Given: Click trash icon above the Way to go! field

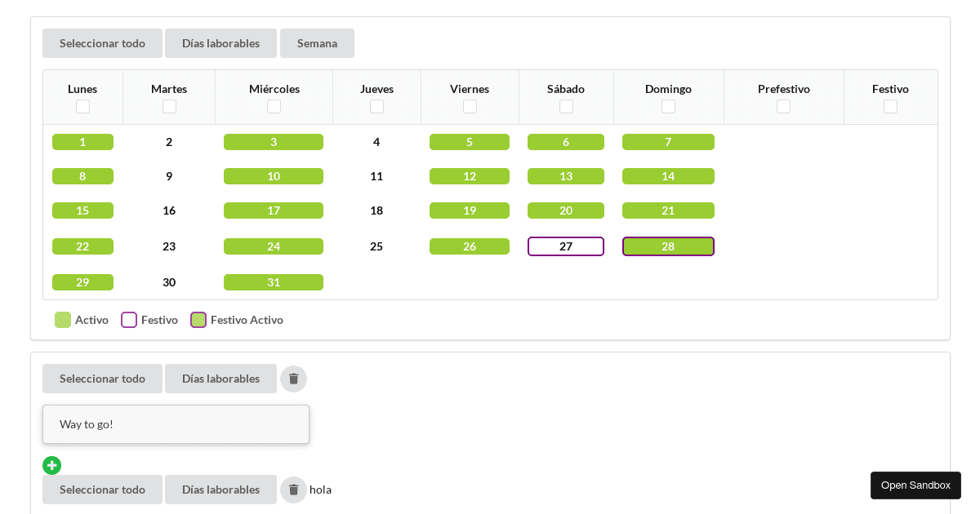Looking at the screenshot, I should click(293, 379).
